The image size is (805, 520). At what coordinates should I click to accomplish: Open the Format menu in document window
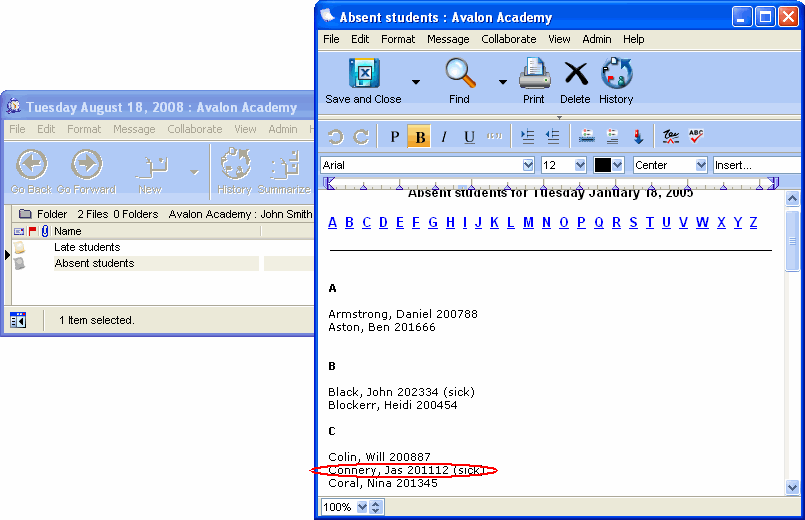398,39
